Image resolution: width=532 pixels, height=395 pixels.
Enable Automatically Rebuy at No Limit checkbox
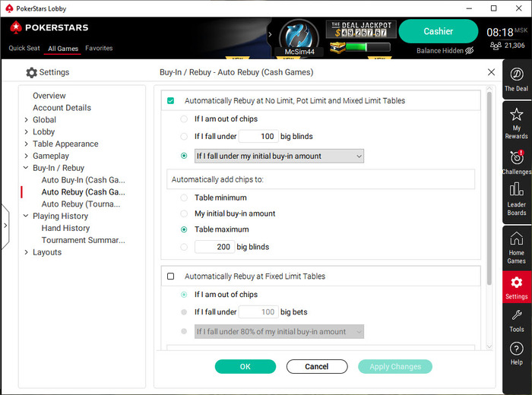click(x=171, y=101)
